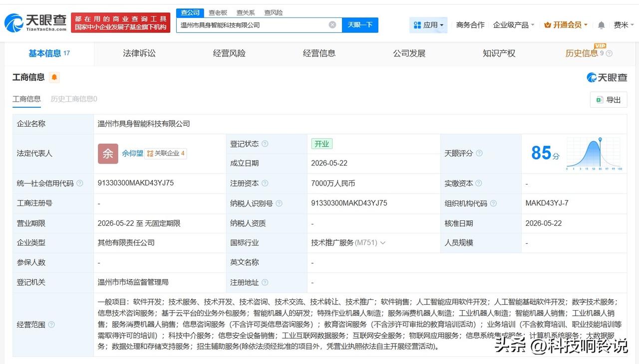Screen dimensions: 639x364
Task: Click the help icon next to 注册资本
Action: pyautogui.click(x=265, y=183)
